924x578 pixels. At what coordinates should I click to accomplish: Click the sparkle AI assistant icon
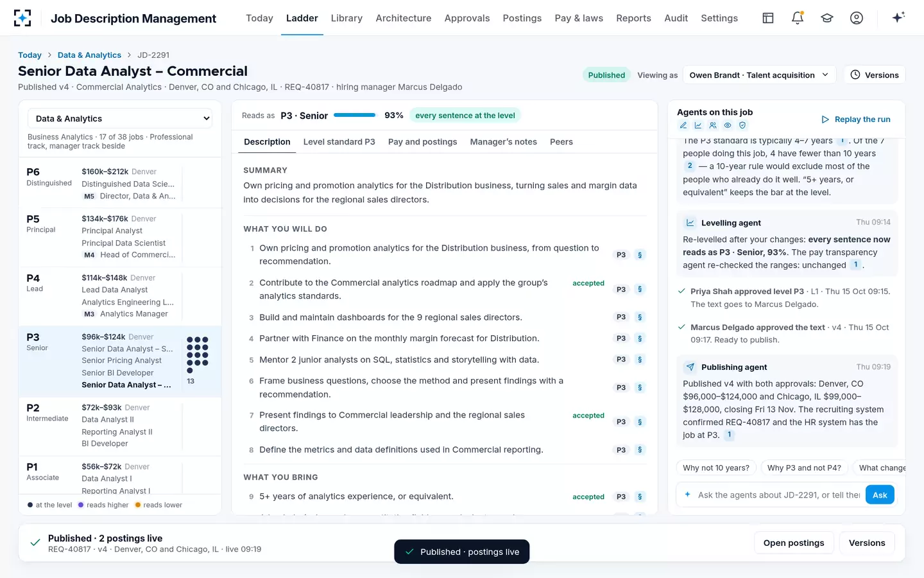898,17
